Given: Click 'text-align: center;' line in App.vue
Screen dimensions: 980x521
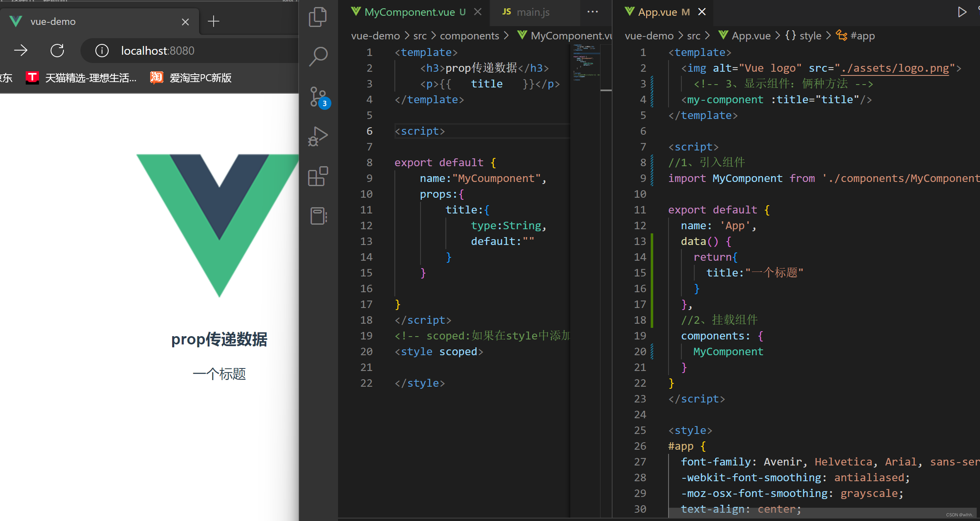Looking at the screenshot, I should click(x=741, y=509).
